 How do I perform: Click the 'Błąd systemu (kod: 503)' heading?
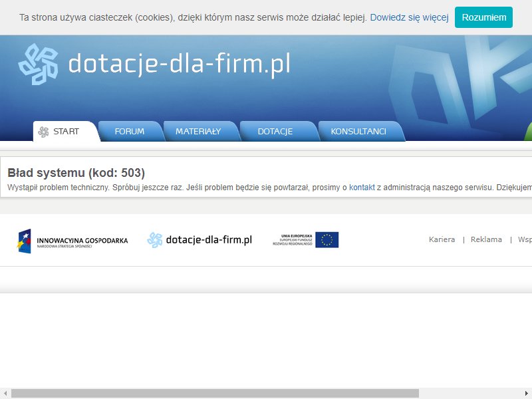point(76,173)
